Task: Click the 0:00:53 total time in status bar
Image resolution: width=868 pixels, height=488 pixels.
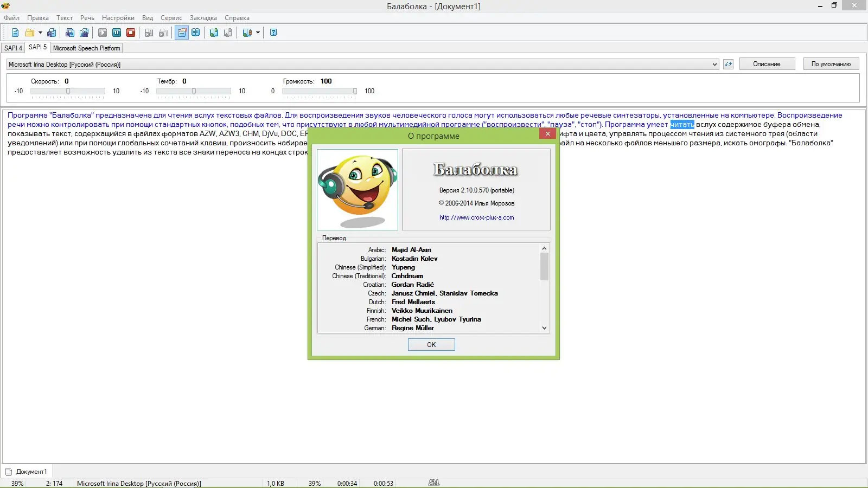Action: [x=384, y=483]
